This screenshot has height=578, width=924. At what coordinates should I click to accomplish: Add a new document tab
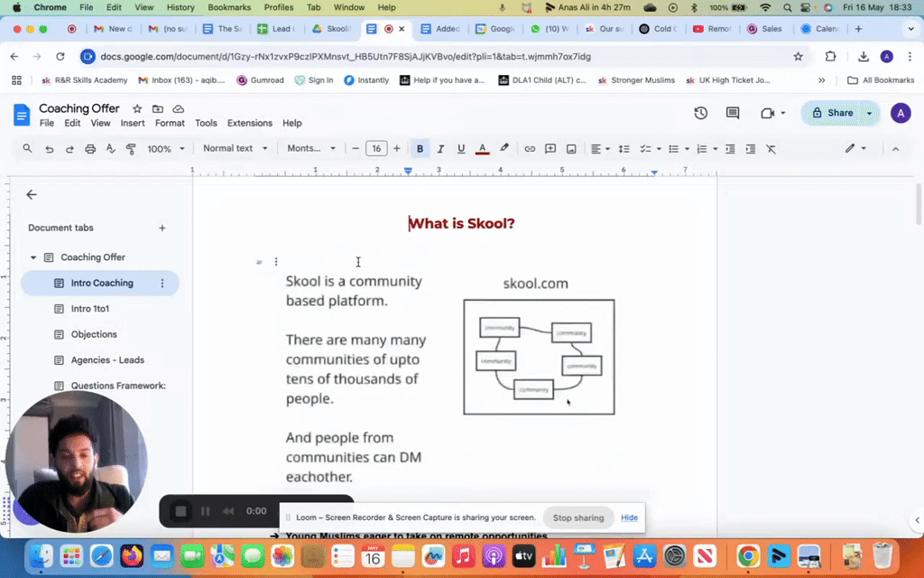coord(162,228)
